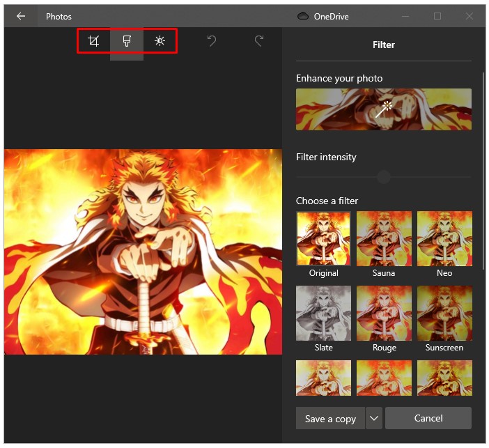The height and width of the screenshot is (448, 489).
Task: Click the OneDrive label text
Action: 331,17
